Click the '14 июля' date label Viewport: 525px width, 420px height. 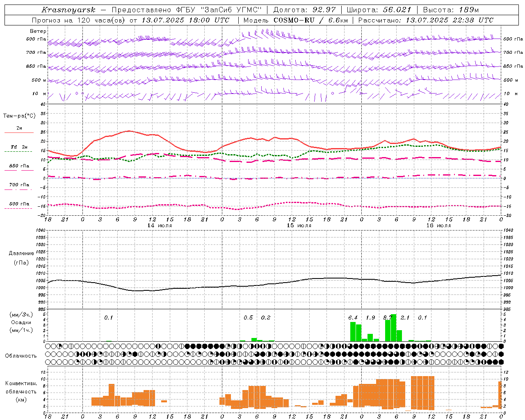(160, 226)
